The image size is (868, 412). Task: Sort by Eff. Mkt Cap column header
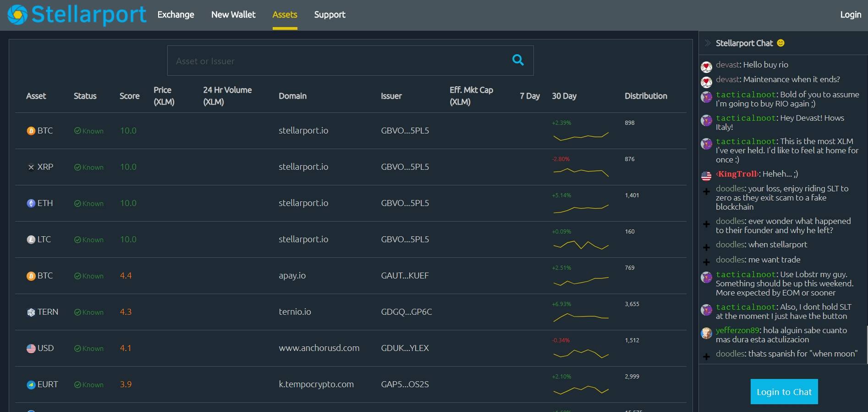471,96
